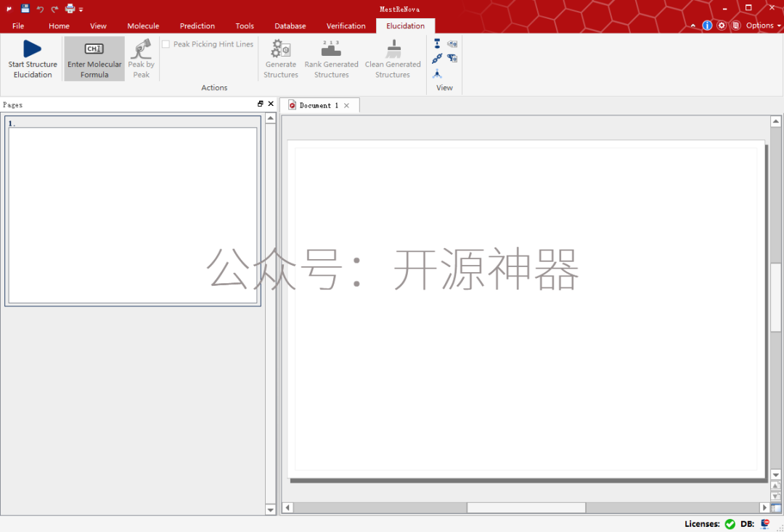Open the MestReNova application menu icon

pyautogui.click(x=9, y=9)
